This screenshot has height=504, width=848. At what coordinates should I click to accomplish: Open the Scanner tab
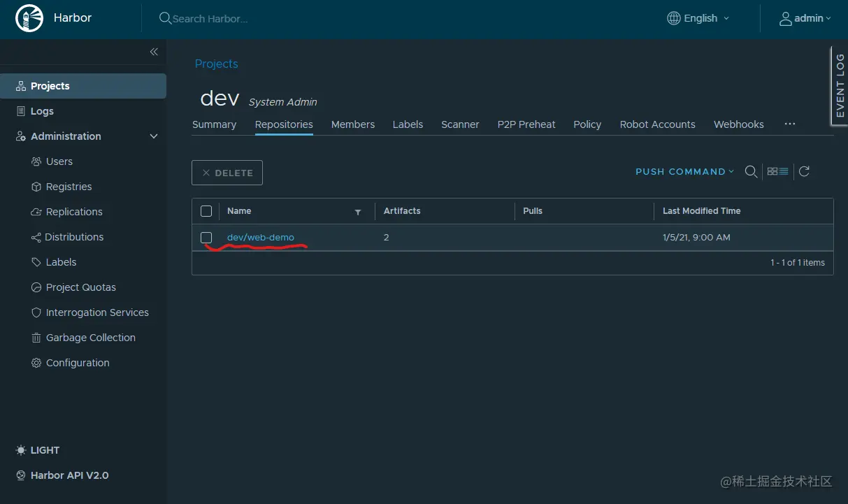coord(460,124)
